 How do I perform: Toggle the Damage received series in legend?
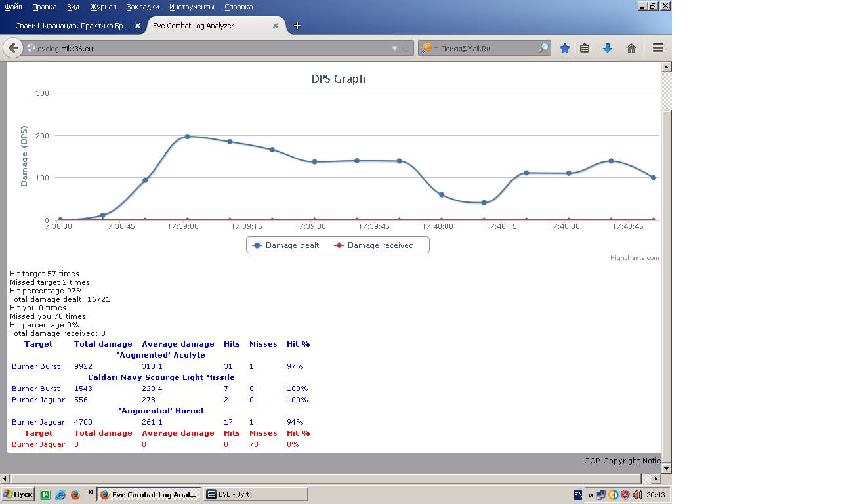pos(374,245)
